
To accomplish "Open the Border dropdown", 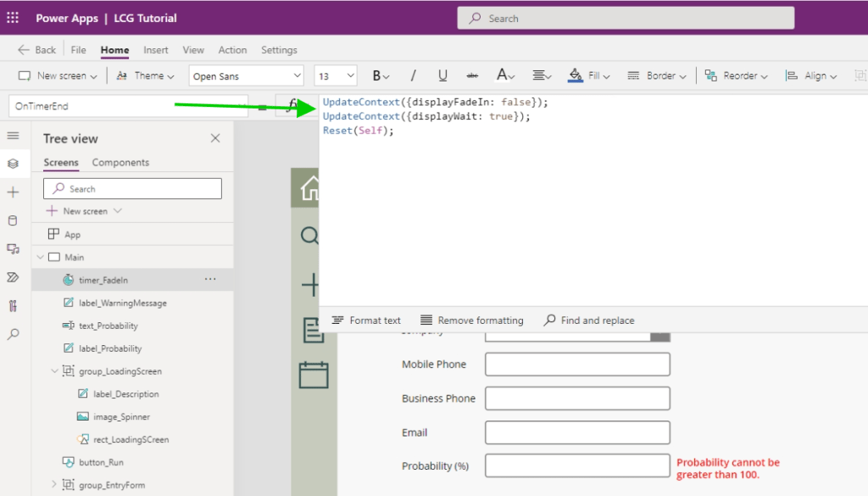I will click(657, 75).
